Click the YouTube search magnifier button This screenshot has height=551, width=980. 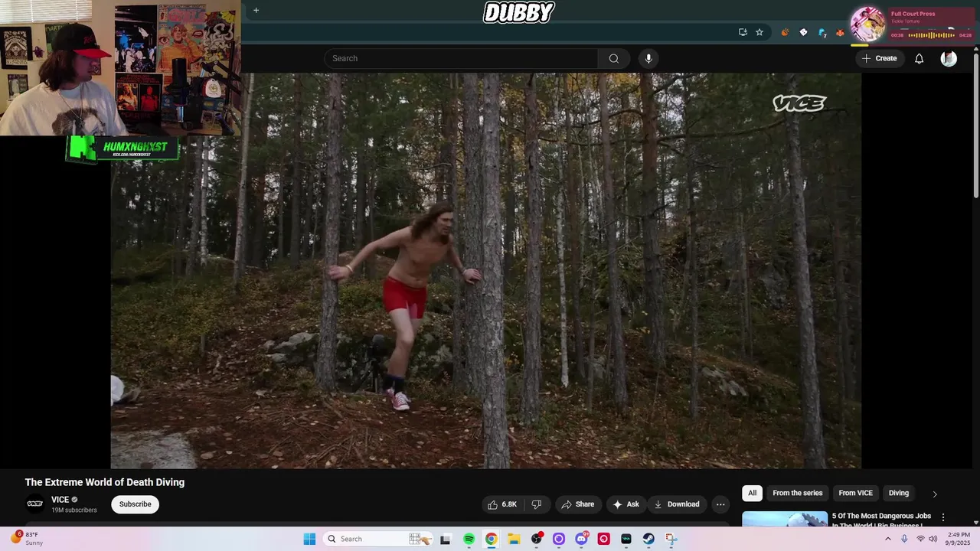[613, 58]
